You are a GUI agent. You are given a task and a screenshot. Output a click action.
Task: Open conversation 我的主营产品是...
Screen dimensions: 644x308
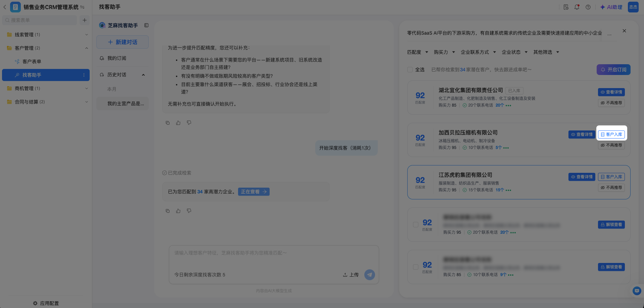(123, 104)
